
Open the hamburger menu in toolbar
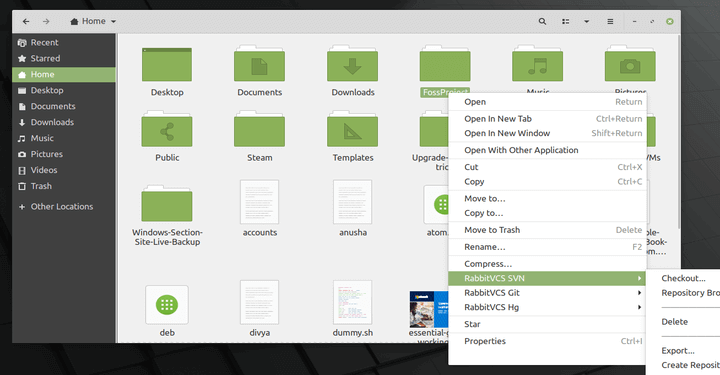click(x=610, y=21)
